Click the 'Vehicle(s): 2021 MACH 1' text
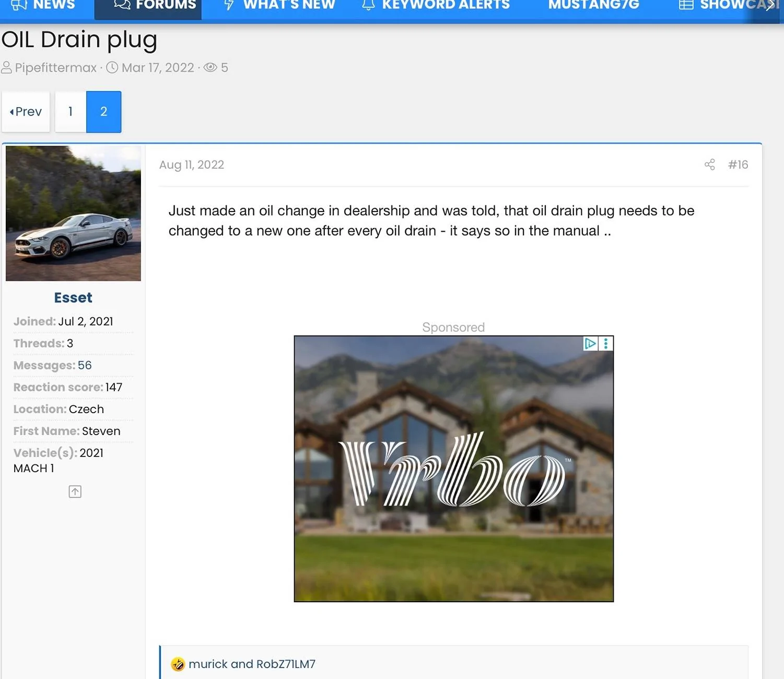The width and height of the screenshot is (784, 679). [x=58, y=460]
